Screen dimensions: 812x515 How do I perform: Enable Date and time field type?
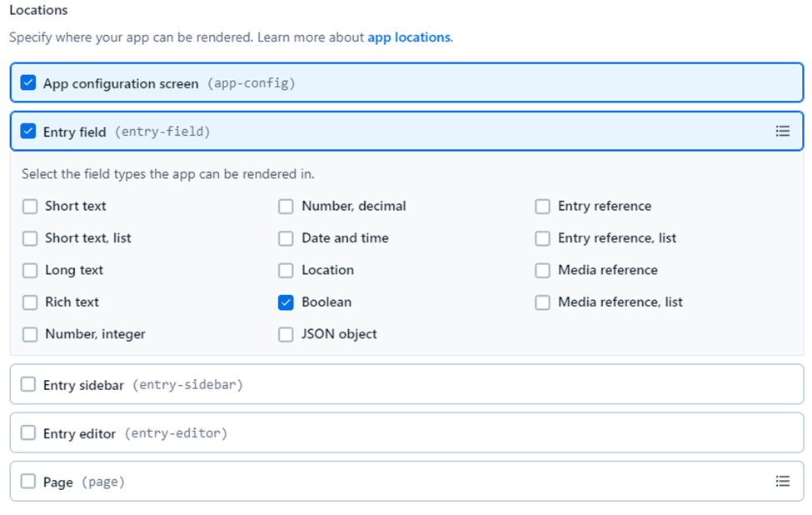[286, 238]
